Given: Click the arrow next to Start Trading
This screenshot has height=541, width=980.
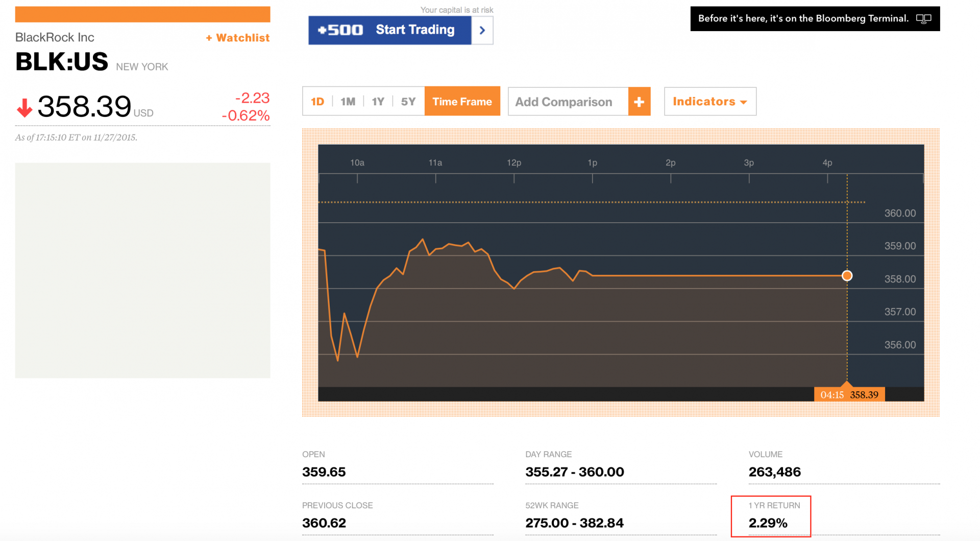Looking at the screenshot, I should tap(482, 30).
